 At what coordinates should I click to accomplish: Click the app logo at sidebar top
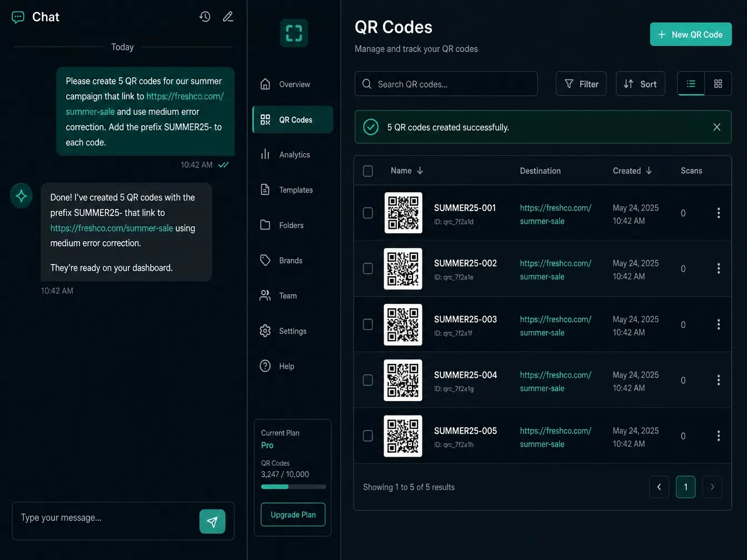point(293,33)
